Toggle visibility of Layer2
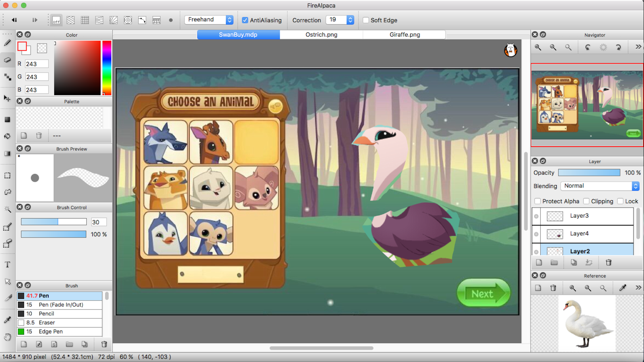644x362 pixels. [536, 252]
